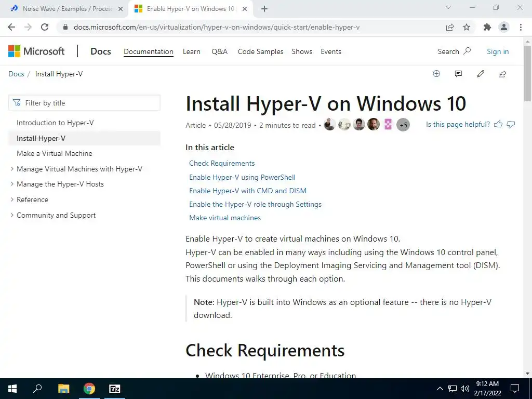Image resolution: width=532 pixels, height=399 pixels.
Task: Select the Documentation menu item
Action: [x=148, y=51]
